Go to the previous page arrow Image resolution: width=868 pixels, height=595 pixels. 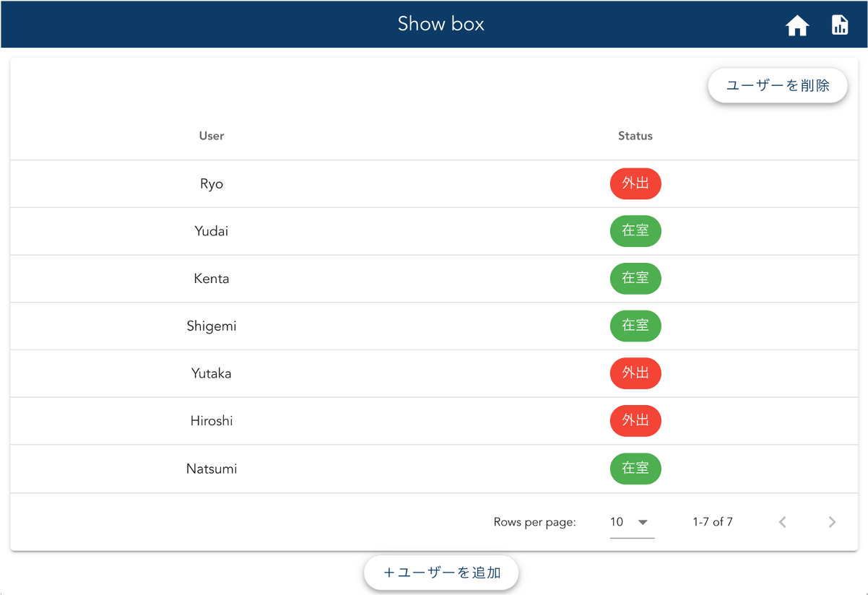click(783, 522)
